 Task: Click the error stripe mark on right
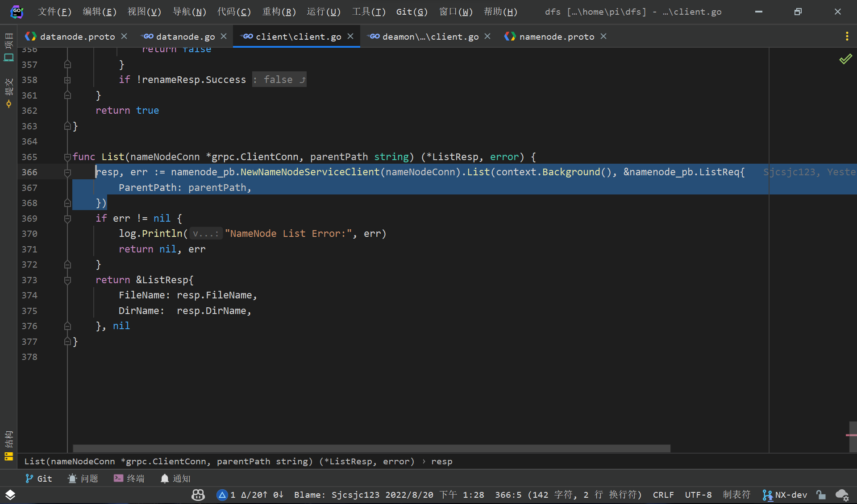click(851, 435)
